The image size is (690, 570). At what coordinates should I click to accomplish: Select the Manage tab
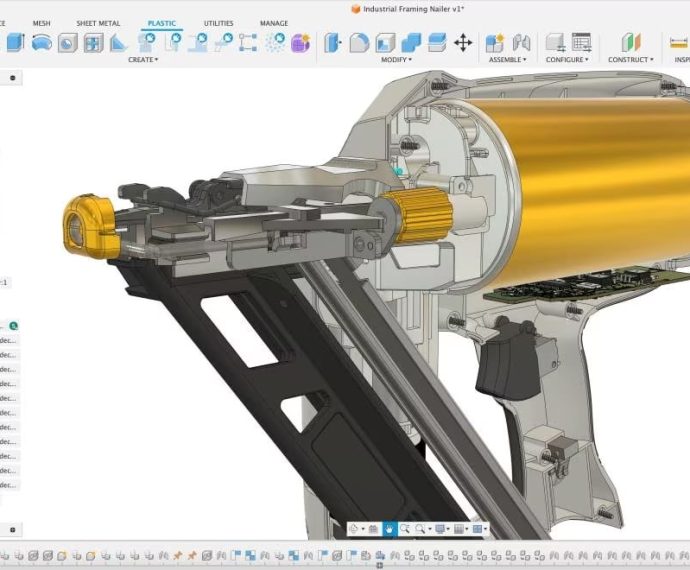(x=274, y=23)
